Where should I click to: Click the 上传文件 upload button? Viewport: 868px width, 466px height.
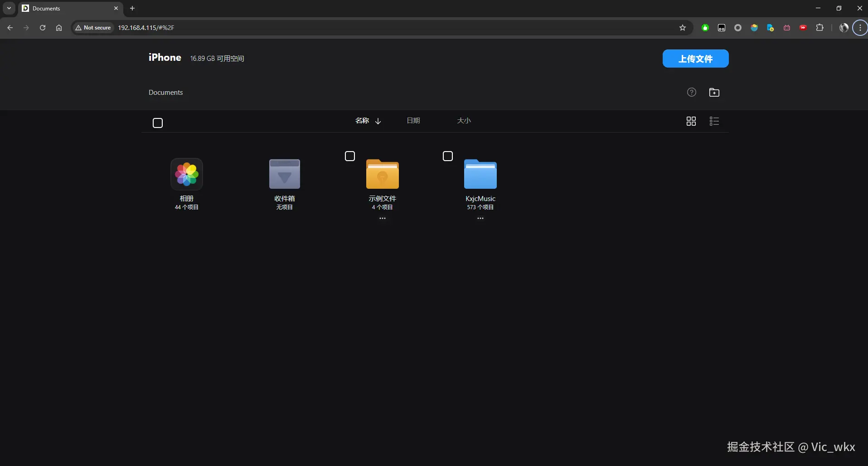(696, 59)
